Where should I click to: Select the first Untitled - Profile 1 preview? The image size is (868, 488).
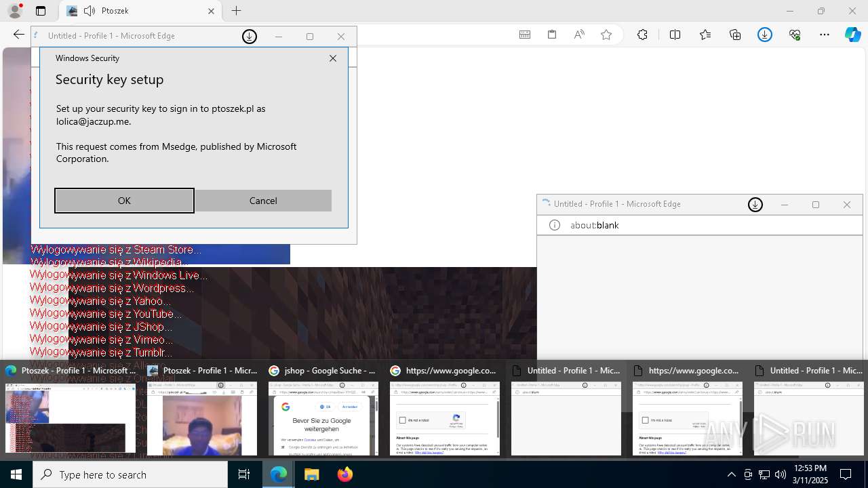point(566,410)
